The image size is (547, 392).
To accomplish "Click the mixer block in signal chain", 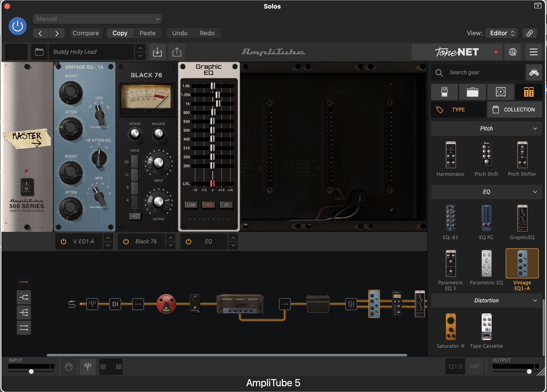I will point(351,304).
